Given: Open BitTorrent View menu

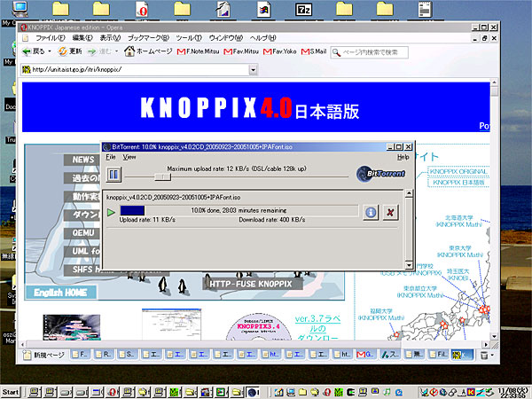Looking at the screenshot, I should (x=129, y=156).
